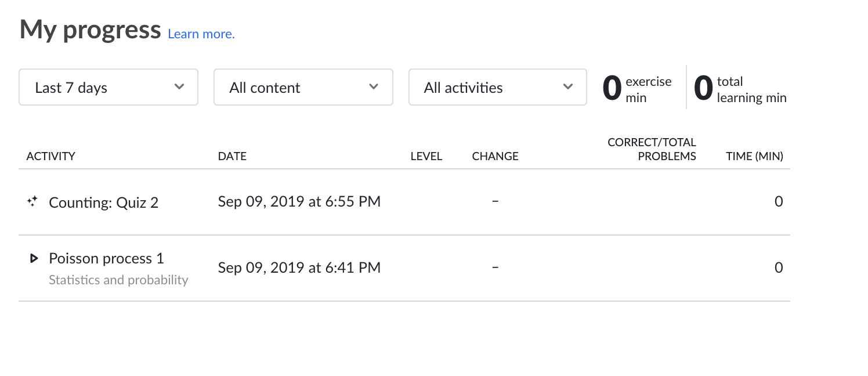Select the ACTIVITY column header
Viewport: 868px width, 376px height.
pyautogui.click(x=51, y=156)
